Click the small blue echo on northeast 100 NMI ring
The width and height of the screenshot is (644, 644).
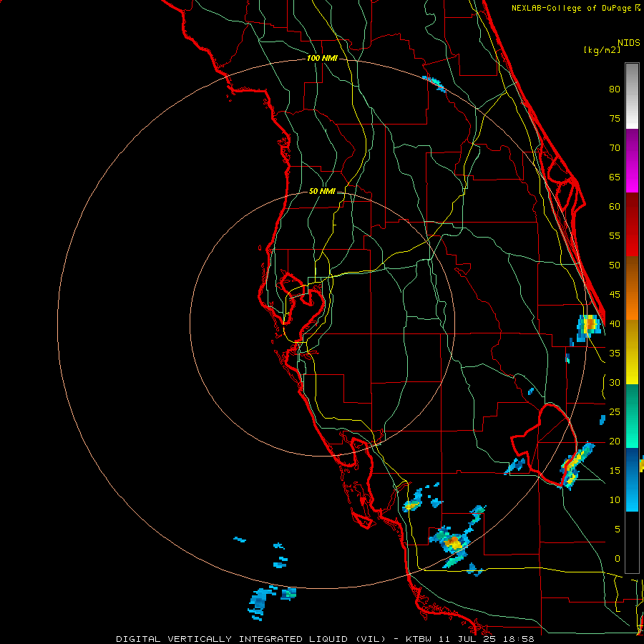(434, 84)
